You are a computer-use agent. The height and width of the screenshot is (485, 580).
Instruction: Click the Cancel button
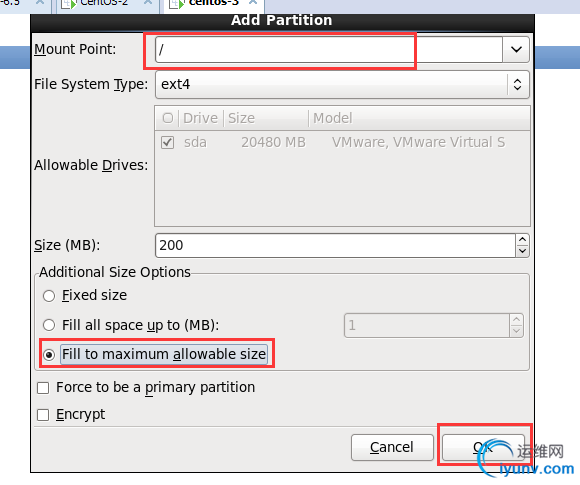[392, 447]
